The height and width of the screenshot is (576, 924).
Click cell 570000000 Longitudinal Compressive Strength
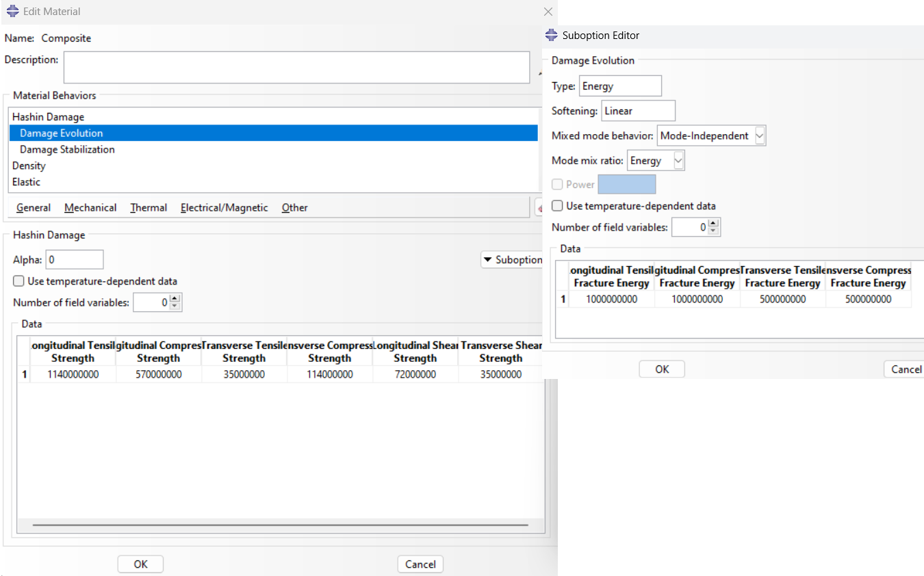pos(159,374)
